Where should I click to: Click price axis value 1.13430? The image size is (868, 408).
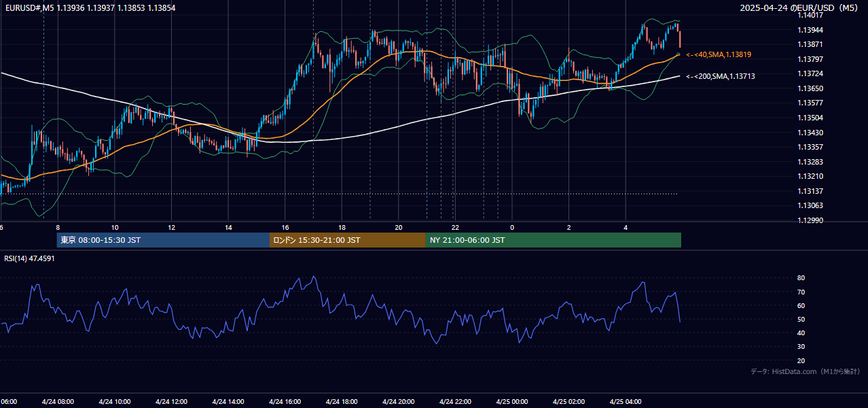(x=810, y=133)
